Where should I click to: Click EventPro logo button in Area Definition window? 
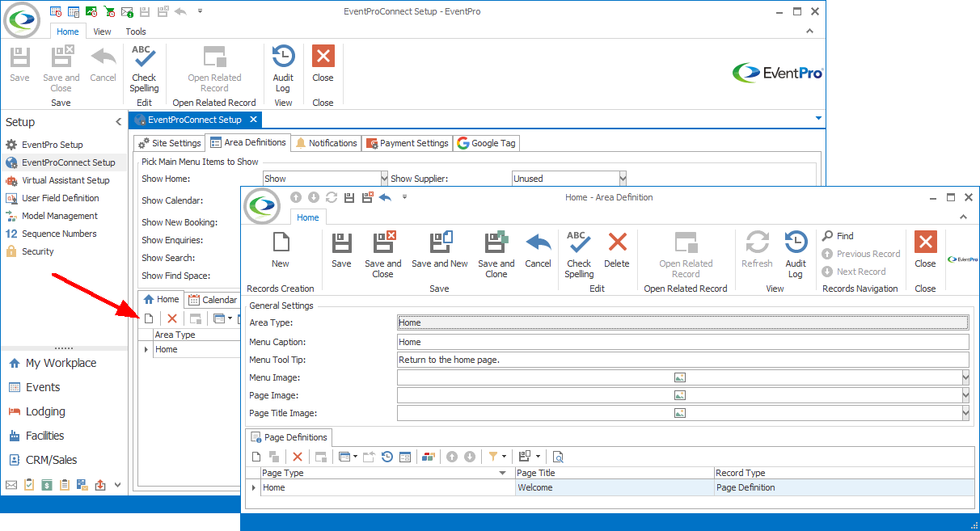pos(261,207)
